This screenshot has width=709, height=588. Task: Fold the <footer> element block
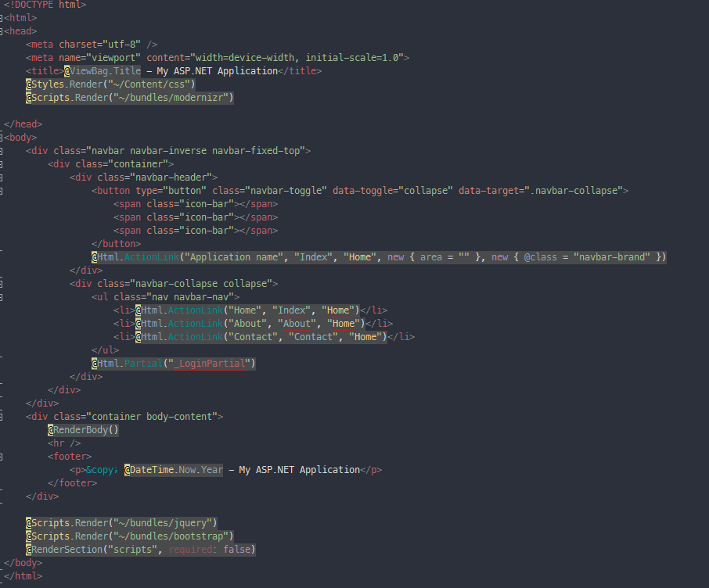2,457
